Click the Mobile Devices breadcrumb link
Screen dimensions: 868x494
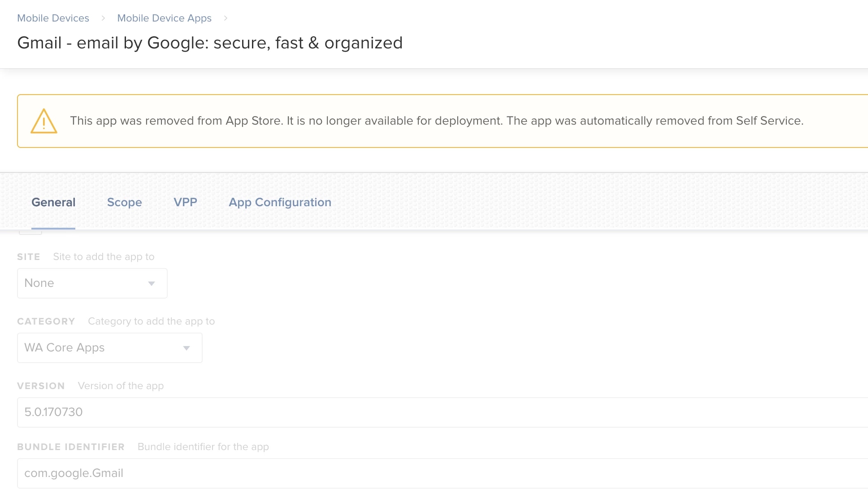pyautogui.click(x=53, y=18)
